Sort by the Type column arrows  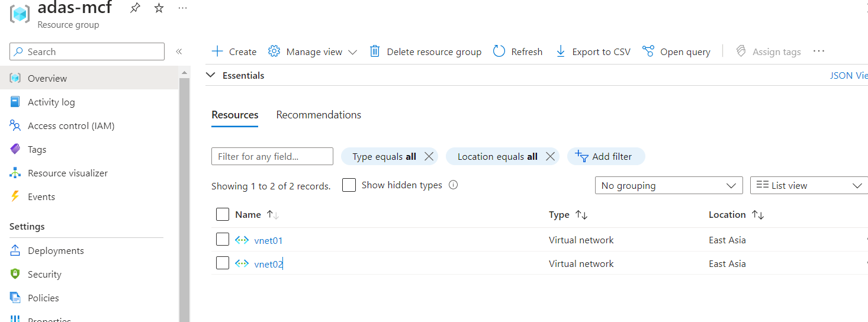581,215
